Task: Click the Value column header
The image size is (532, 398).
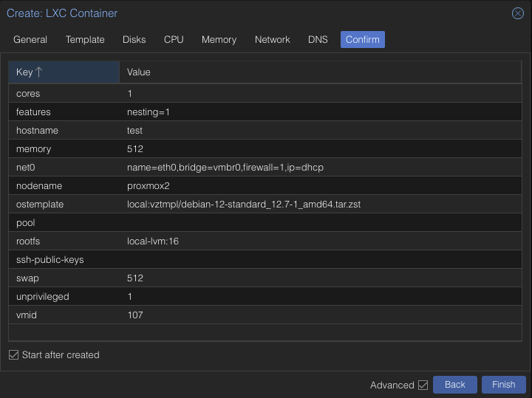Action: tap(321, 72)
